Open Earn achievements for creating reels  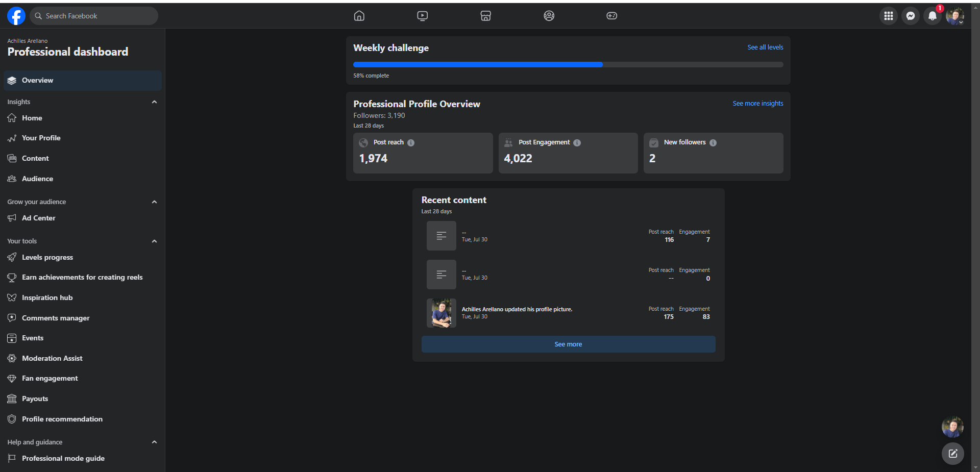83,278
